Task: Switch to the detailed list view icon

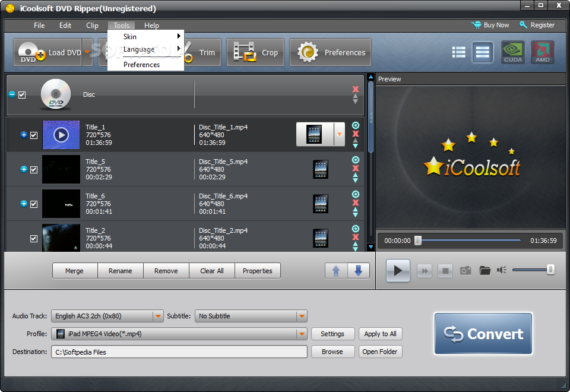Action: 459,52
